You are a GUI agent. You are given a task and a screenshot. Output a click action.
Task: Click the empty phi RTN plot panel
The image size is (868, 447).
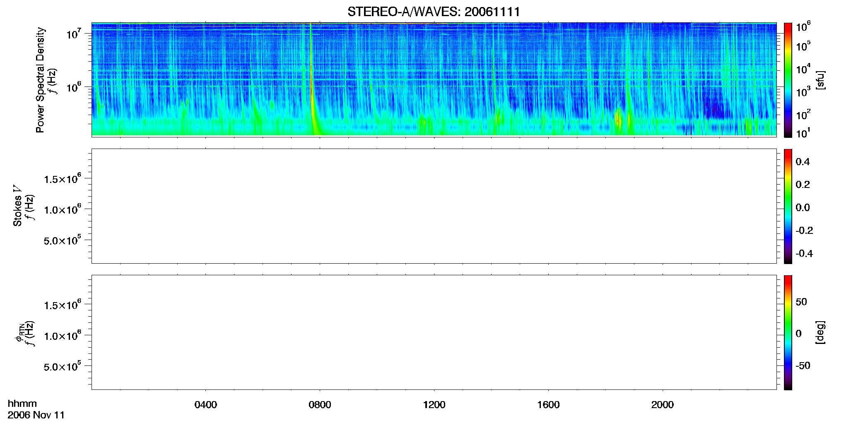pyautogui.click(x=434, y=332)
